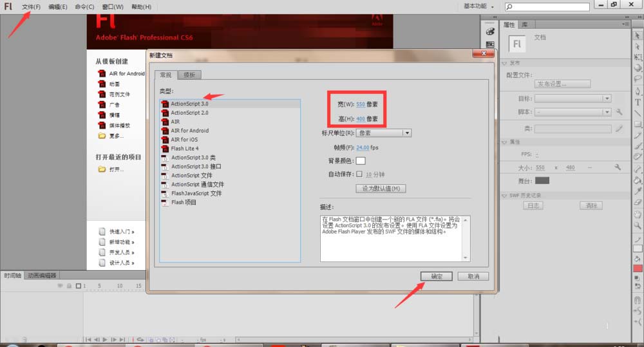This screenshot has height=347, width=644.
Task: Click the Clear button under SWF History
Action: 591,205
